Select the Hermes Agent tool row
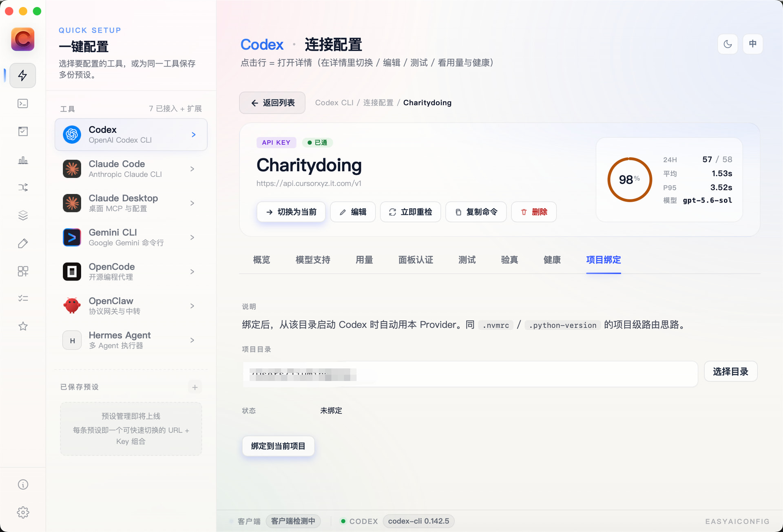 pos(131,340)
